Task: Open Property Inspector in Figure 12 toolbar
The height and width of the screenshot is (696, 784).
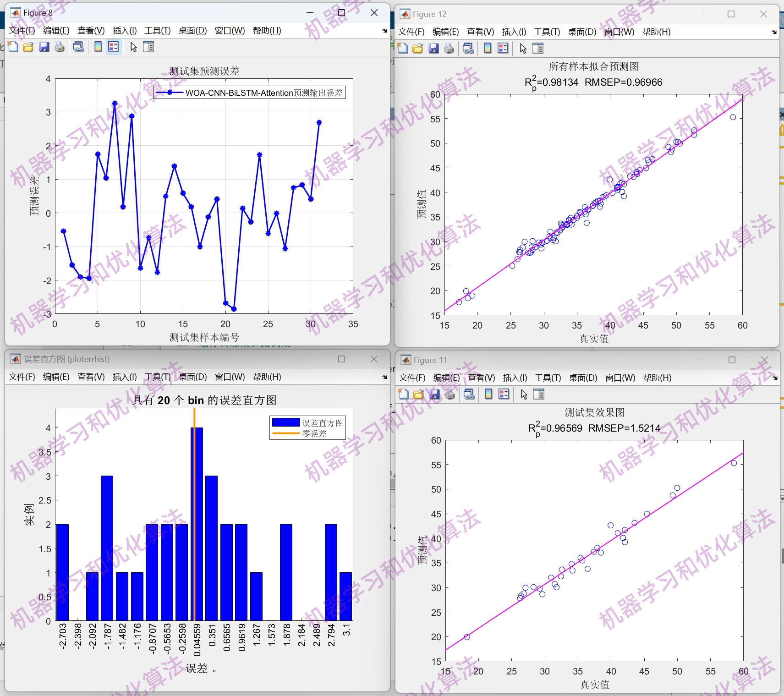Action: tap(538, 49)
